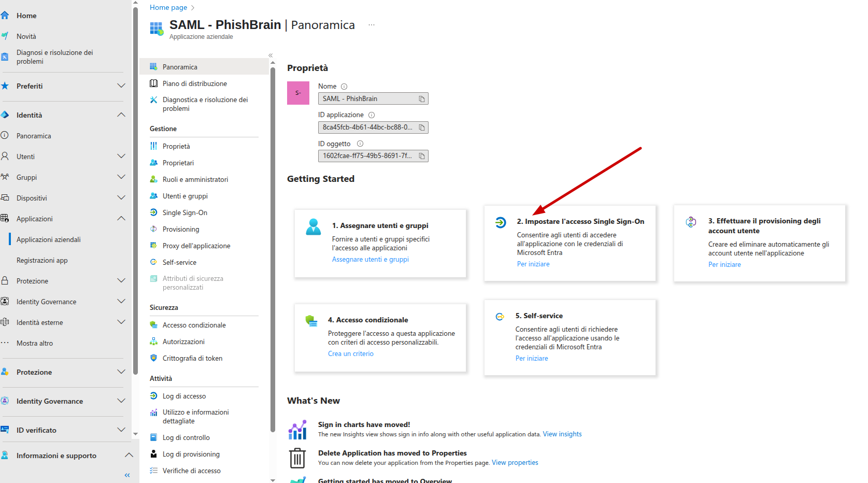This screenshot has width=868, height=483.
Task: Collapse the Identità section
Action: (x=121, y=115)
